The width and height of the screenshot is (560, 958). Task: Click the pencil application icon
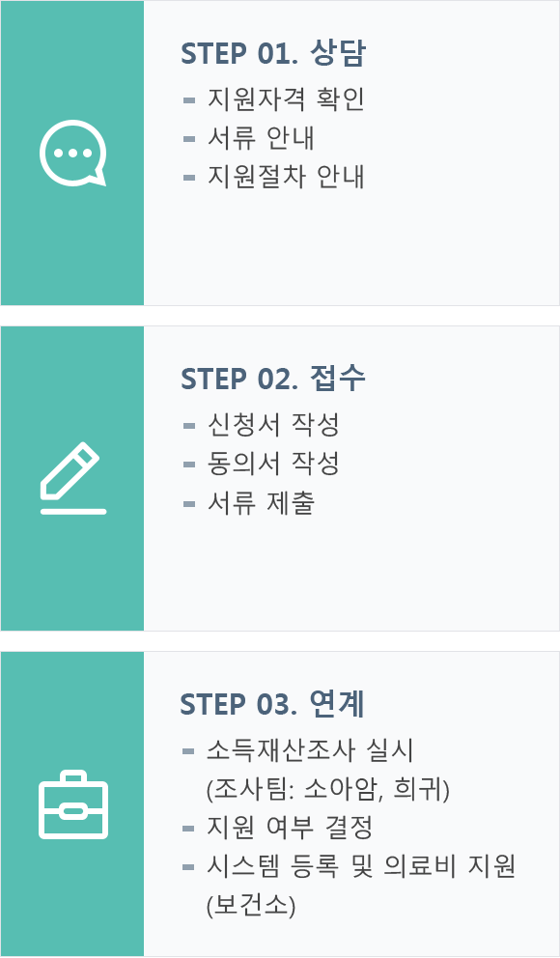coord(73,478)
